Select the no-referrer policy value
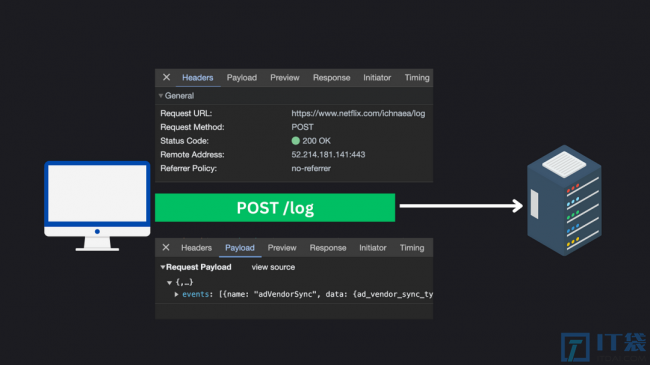Image resolution: width=650 pixels, height=365 pixels. point(311,168)
